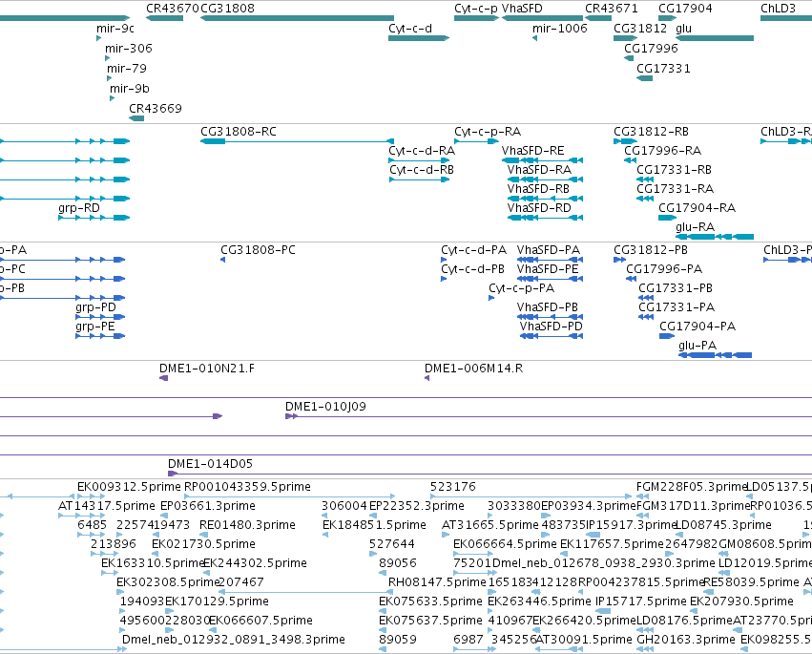Viewport: 812px width, 654px height.
Task: Open the EK207930.5prime EST label
Action: (741, 601)
